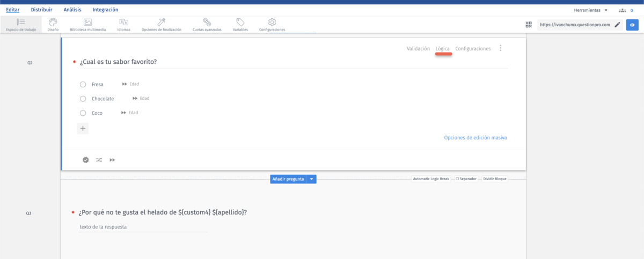Screen dimensions: 644x259
Task: Click the Dividir Bloque button
Action: [495, 179]
